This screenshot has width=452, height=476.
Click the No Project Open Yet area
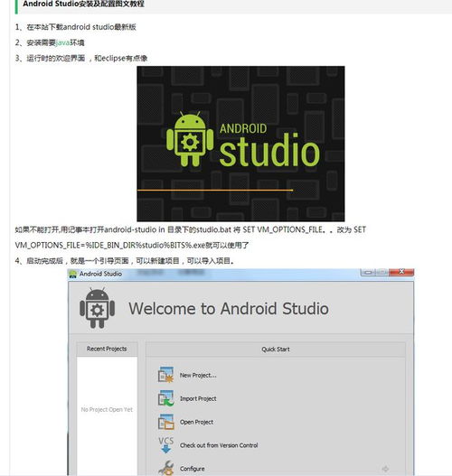pyautogui.click(x=107, y=409)
